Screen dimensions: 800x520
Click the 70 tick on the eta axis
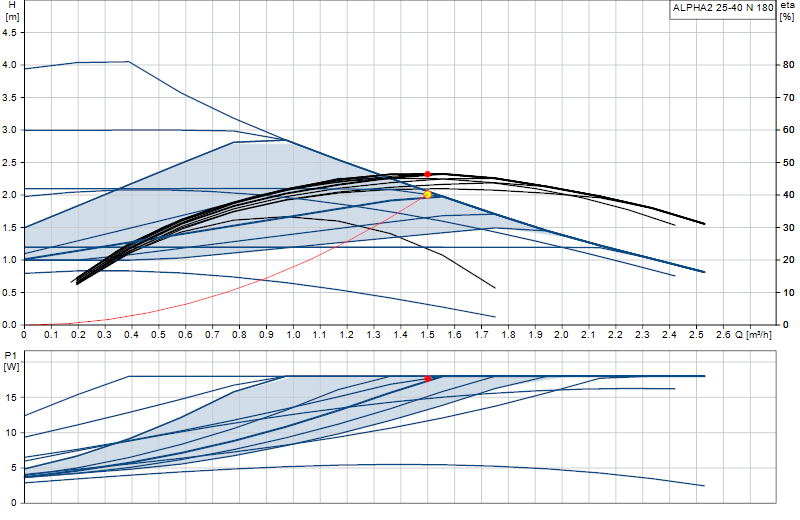789,97
